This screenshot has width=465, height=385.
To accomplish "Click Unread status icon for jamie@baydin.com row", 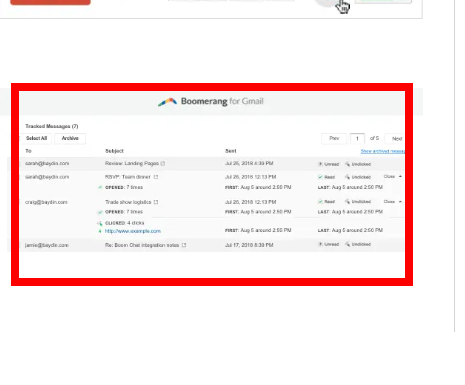I will 320,244.
